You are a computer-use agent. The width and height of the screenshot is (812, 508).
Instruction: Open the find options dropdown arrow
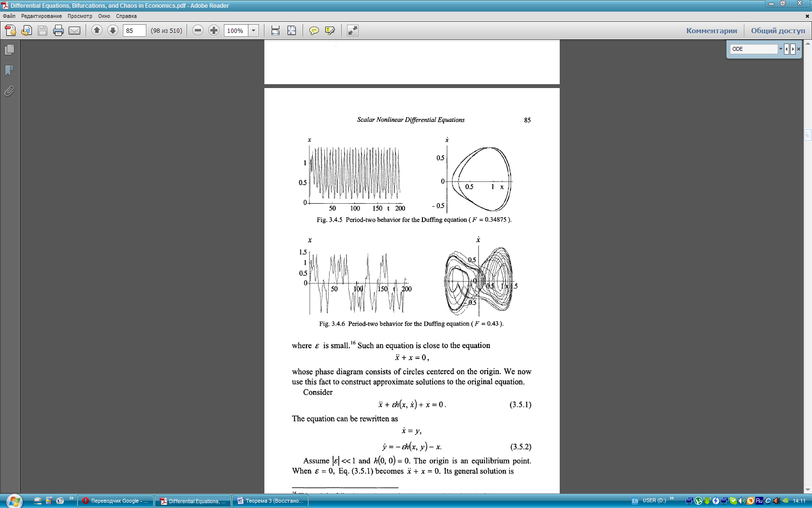point(780,49)
